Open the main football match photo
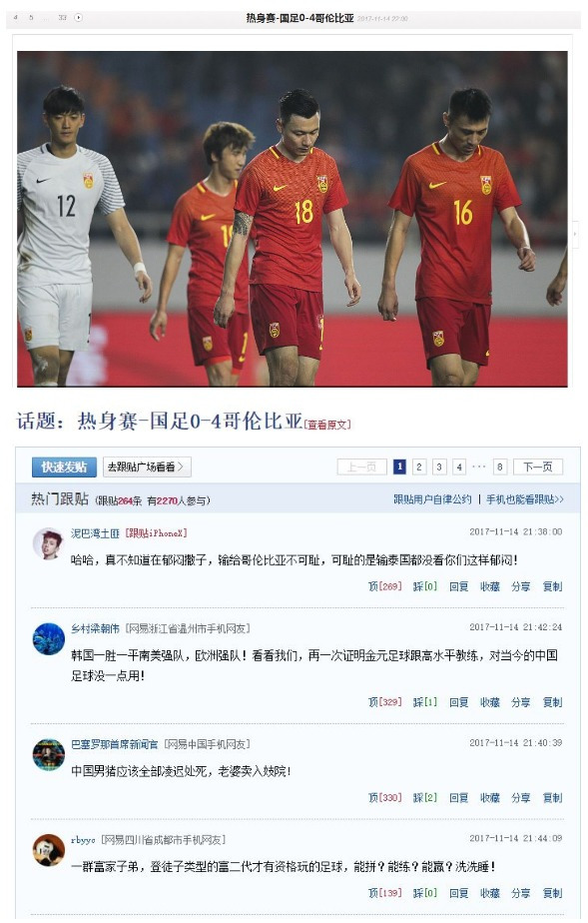The image size is (588, 923). tap(293, 219)
